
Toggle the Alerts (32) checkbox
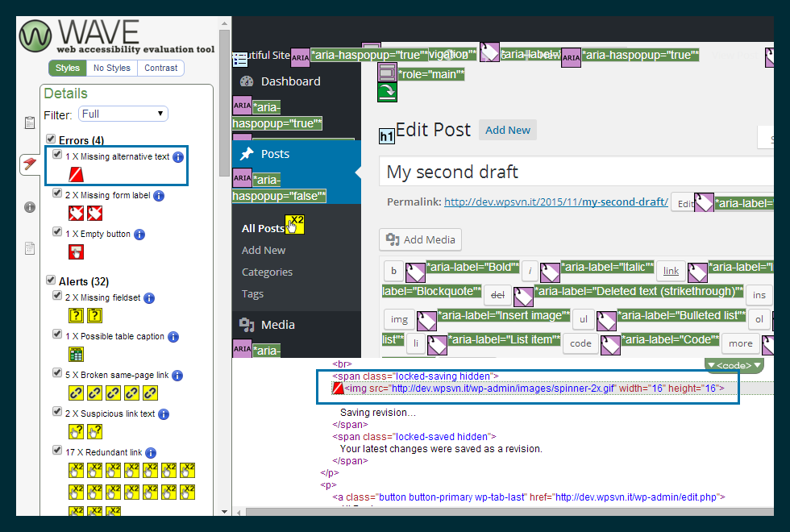pyautogui.click(x=50, y=280)
